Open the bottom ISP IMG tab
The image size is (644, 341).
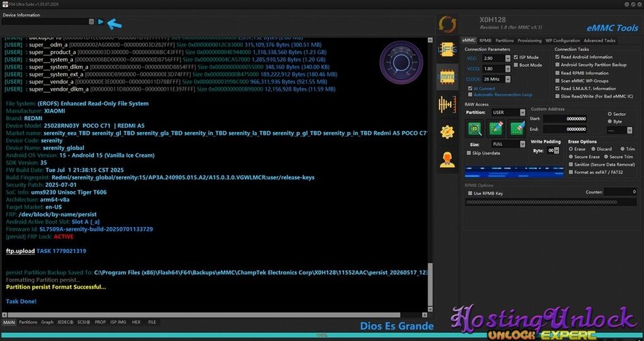119,322
